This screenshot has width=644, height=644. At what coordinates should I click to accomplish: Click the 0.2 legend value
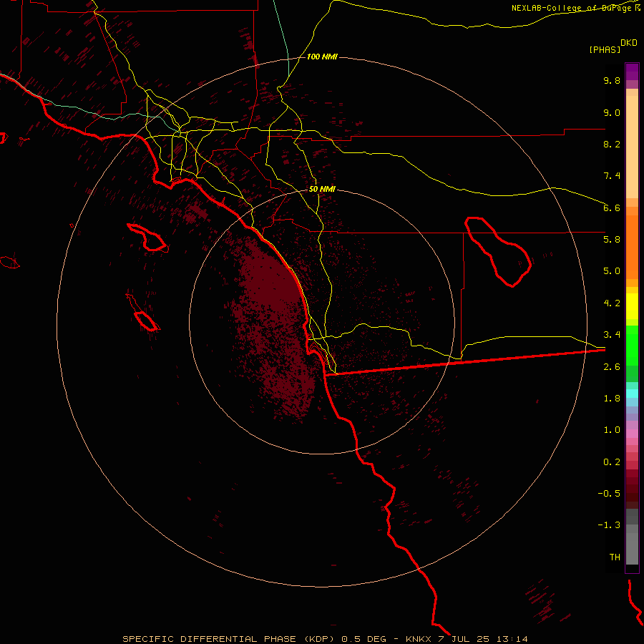pos(612,462)
